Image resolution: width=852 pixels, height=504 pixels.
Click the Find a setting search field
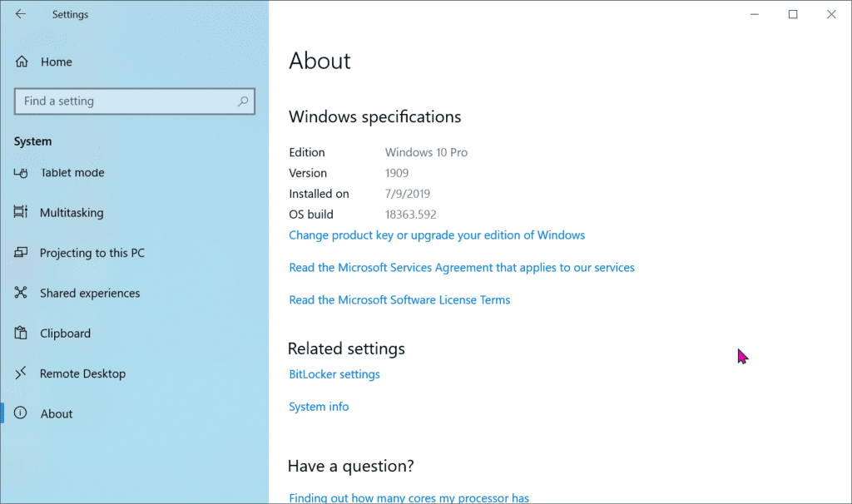[133, 101]
